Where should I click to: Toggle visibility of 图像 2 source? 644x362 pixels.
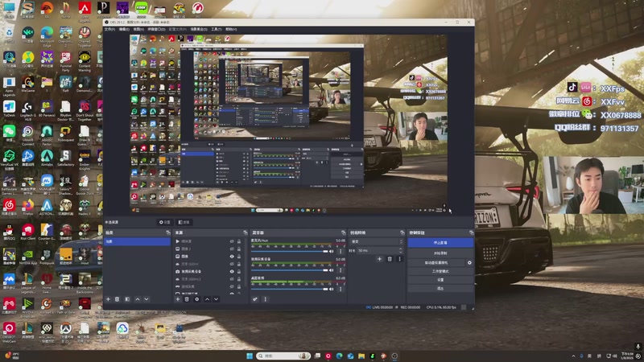coord(232,249)
